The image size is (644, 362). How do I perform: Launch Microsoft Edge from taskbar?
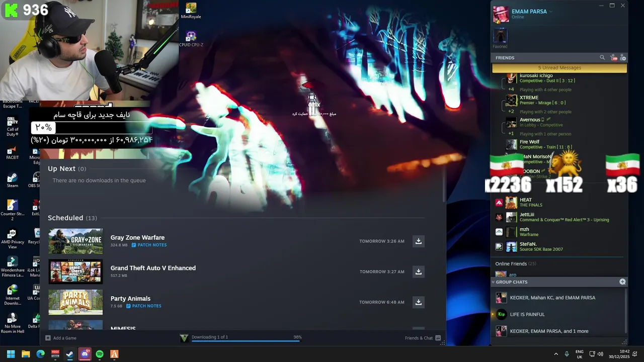click(40, 354)
